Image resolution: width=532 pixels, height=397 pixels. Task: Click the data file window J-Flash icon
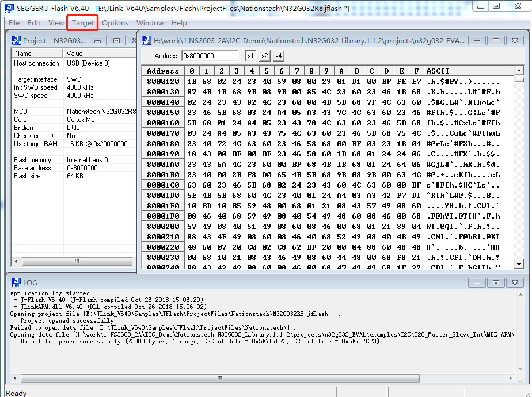147,40
